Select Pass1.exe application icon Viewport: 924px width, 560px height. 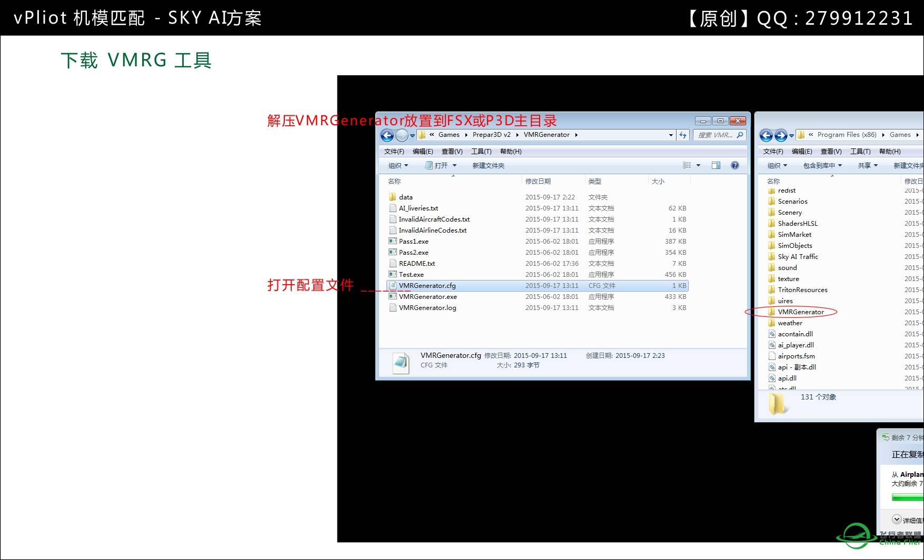[x=392, y=241]
